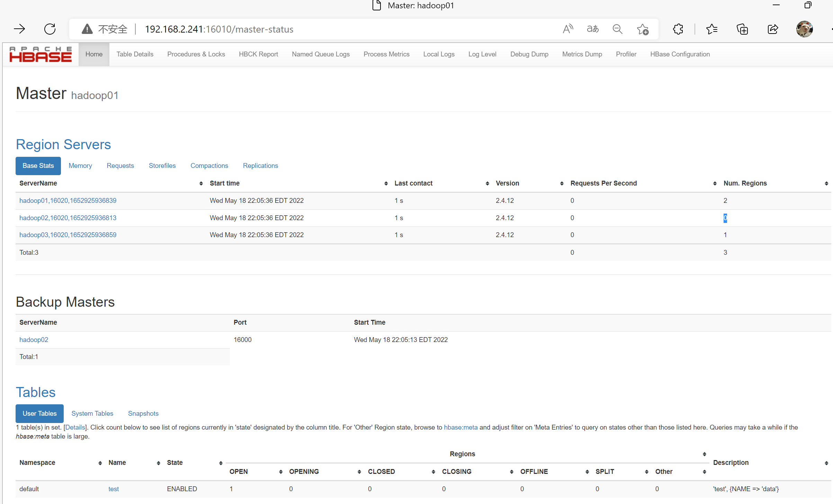Click the Apache HBase logo
This screenshot has height=504, width=833.
pos(41,54)
